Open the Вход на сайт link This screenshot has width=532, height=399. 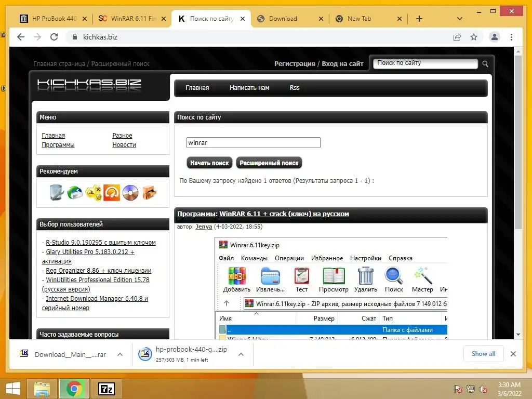click(x=342, y=64)
